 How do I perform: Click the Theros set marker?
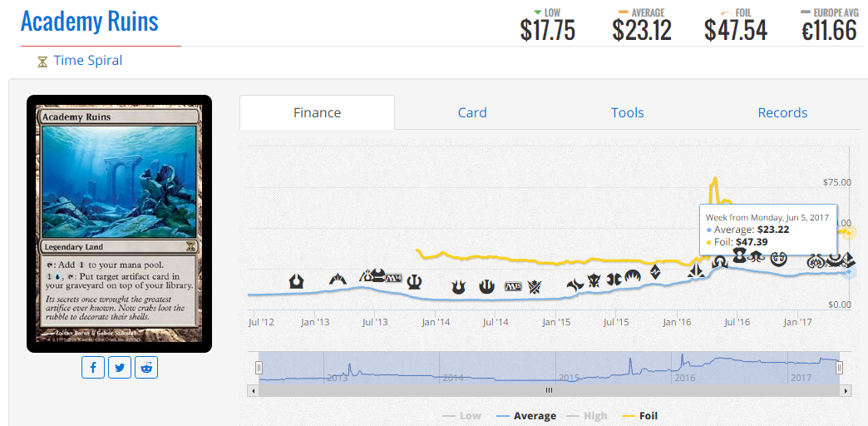[413, 282]
